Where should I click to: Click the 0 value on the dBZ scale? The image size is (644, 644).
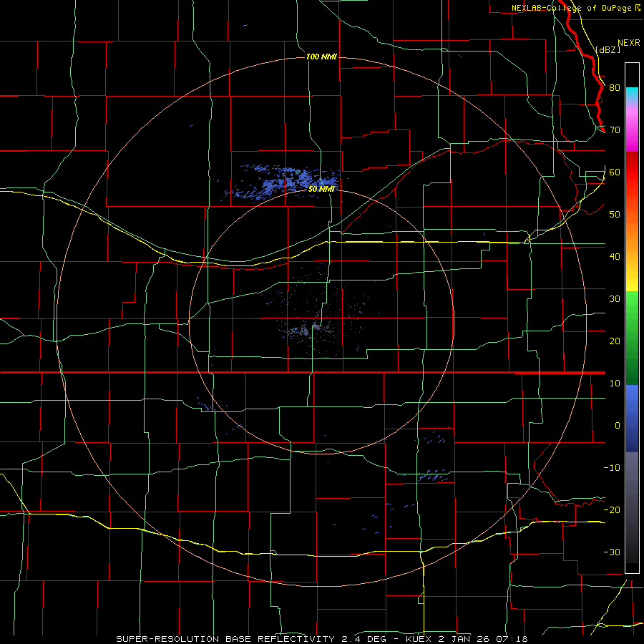618,426
